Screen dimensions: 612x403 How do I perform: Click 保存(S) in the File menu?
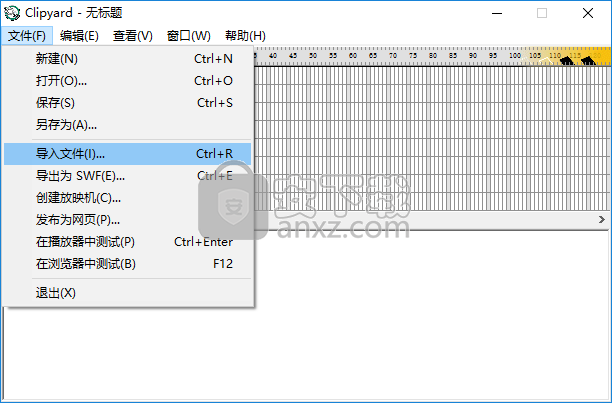[x=55, y=103]
